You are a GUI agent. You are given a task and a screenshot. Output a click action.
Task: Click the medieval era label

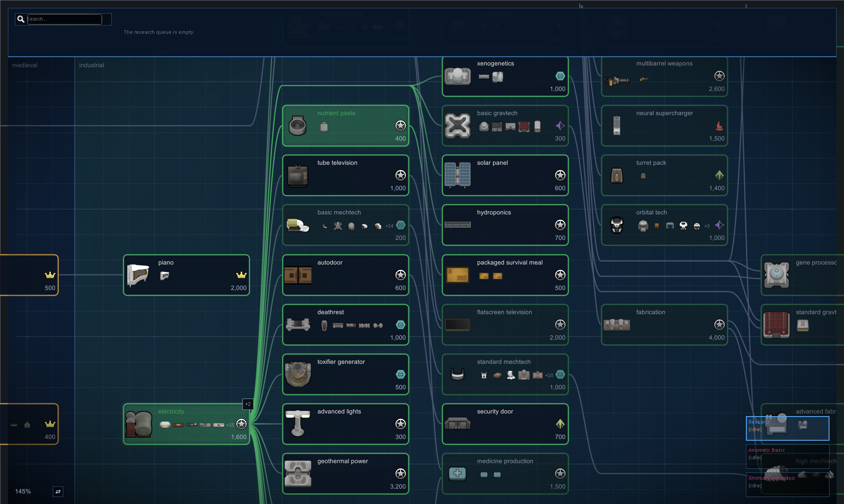click(x=25, y=65)
